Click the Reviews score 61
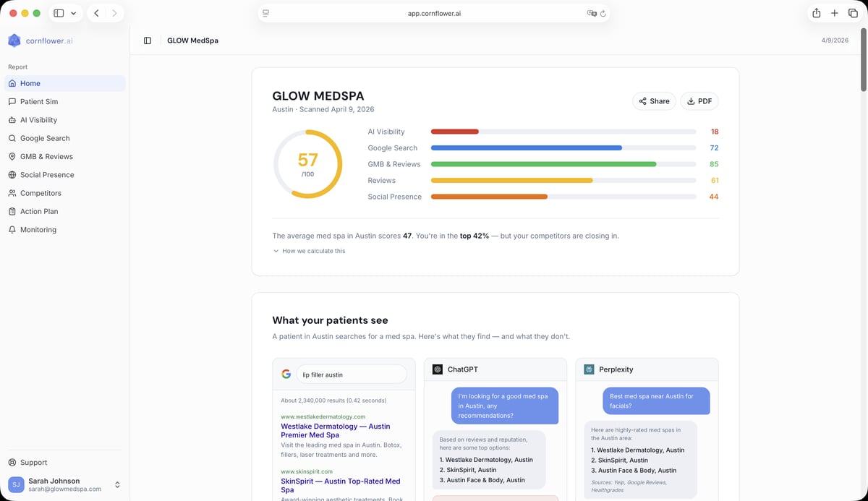Screen dimensions: 868x501 point(714,180)
